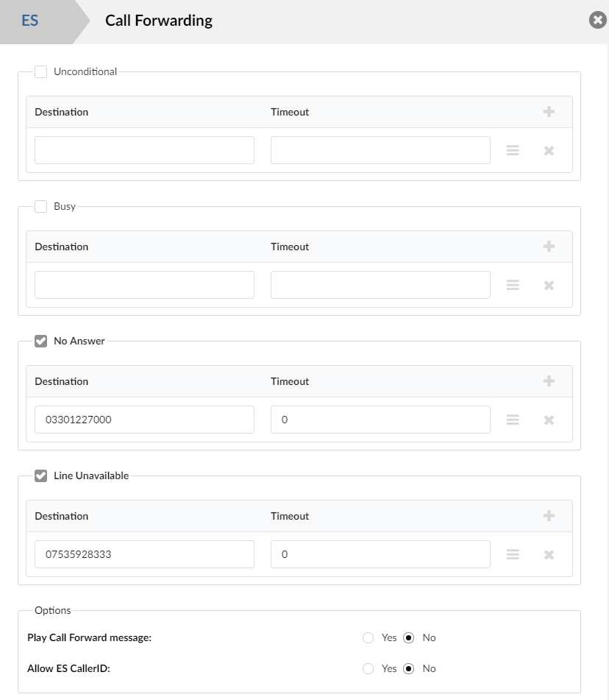Enable the Busy forwarding checkbox

click(x=41, y=207)
